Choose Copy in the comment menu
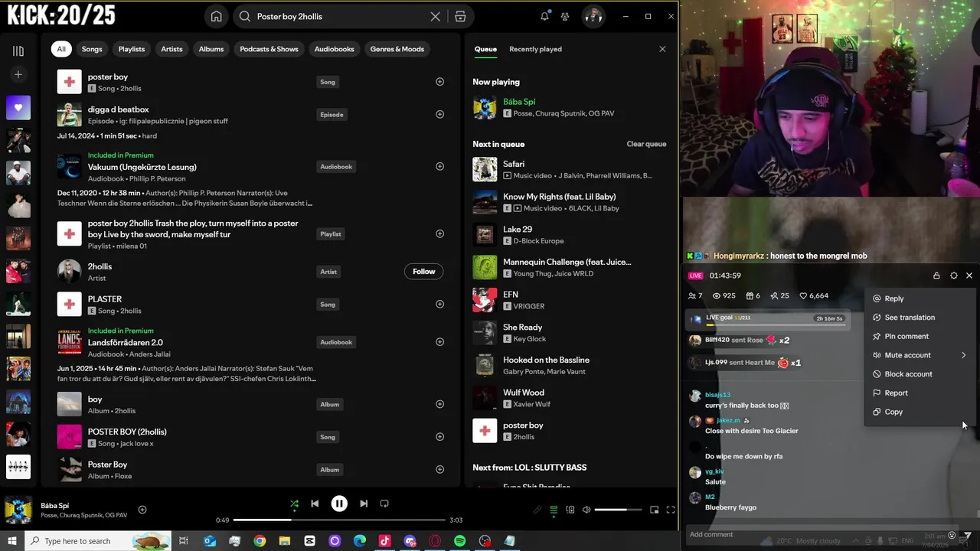Viewport: 980px width, 551px height. pyautogui.click(x=920, y=412)
